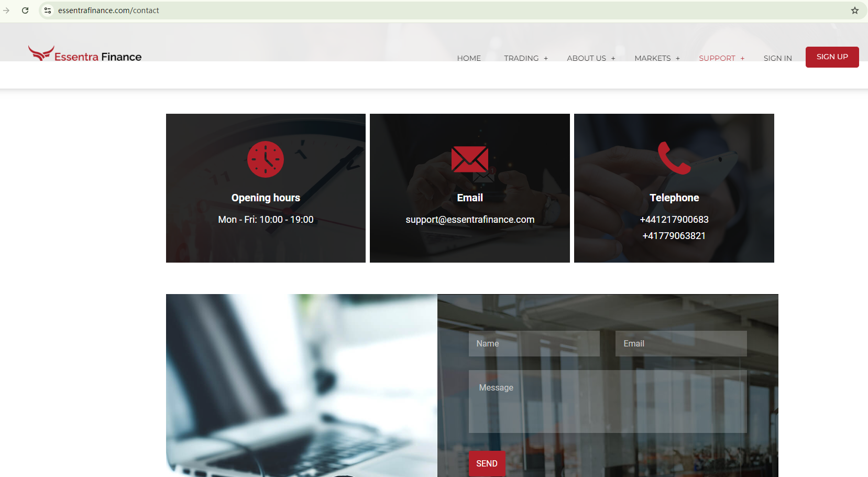
Task: Expand the Trading menu plus sign
Action: click(x=546, y=59)
